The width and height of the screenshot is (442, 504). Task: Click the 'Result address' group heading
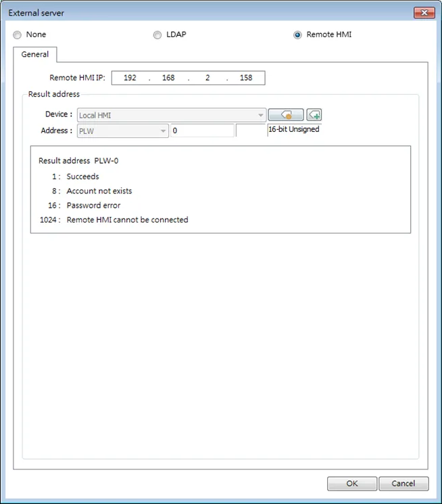(54, 94)
